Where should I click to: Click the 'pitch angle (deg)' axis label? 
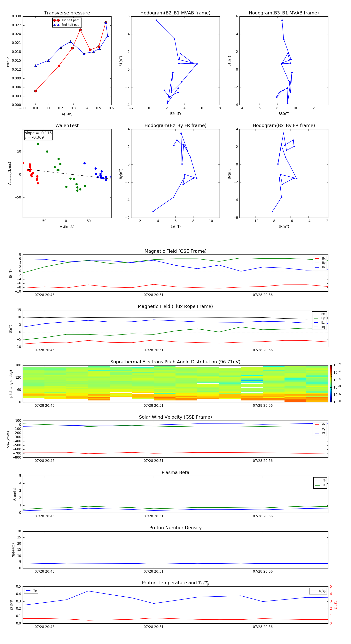(x=11, y=384)
